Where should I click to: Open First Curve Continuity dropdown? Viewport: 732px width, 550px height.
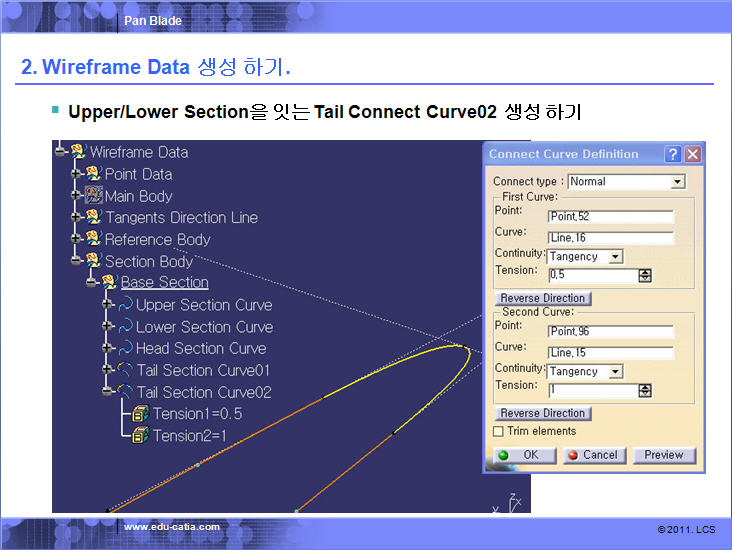[615, 256]
